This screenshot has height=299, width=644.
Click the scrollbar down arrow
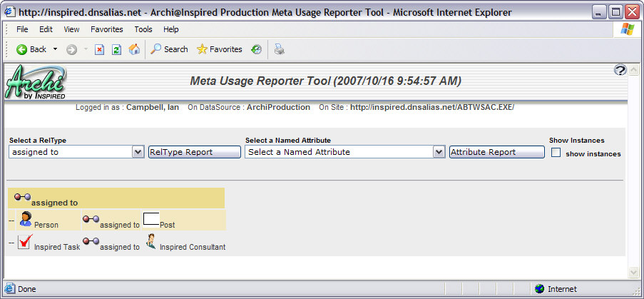point(632,272)
